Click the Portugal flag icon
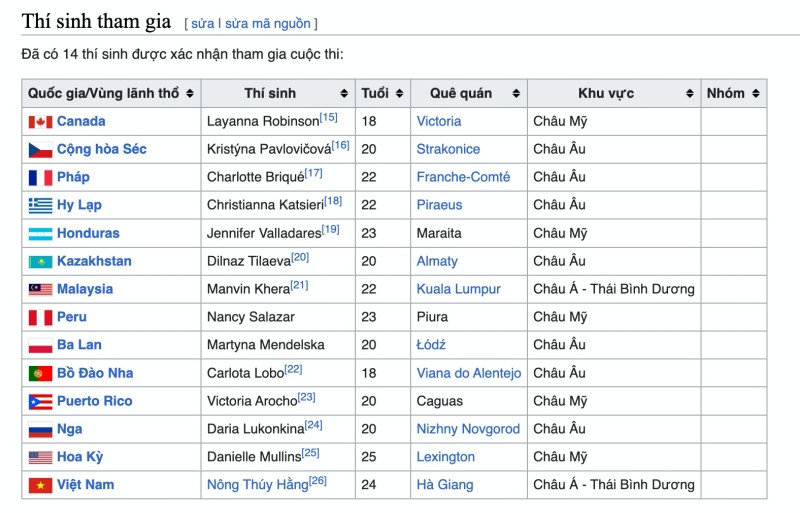 [x=40, y=374]
